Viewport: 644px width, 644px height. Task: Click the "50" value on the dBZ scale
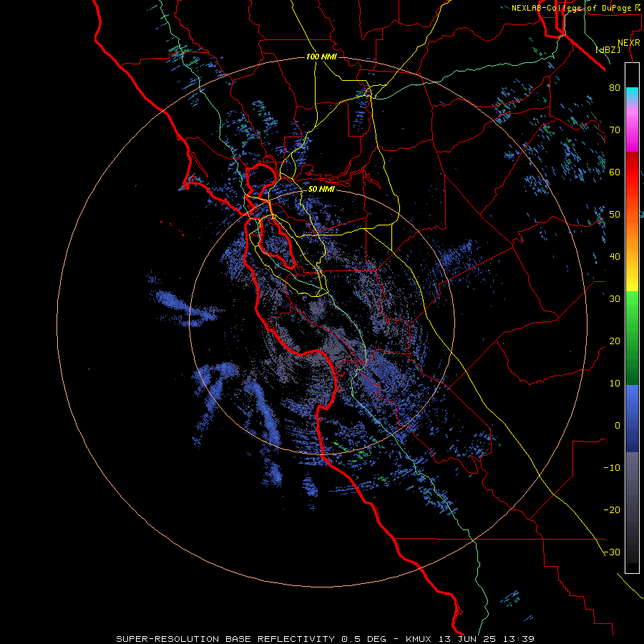pos(615,215)
